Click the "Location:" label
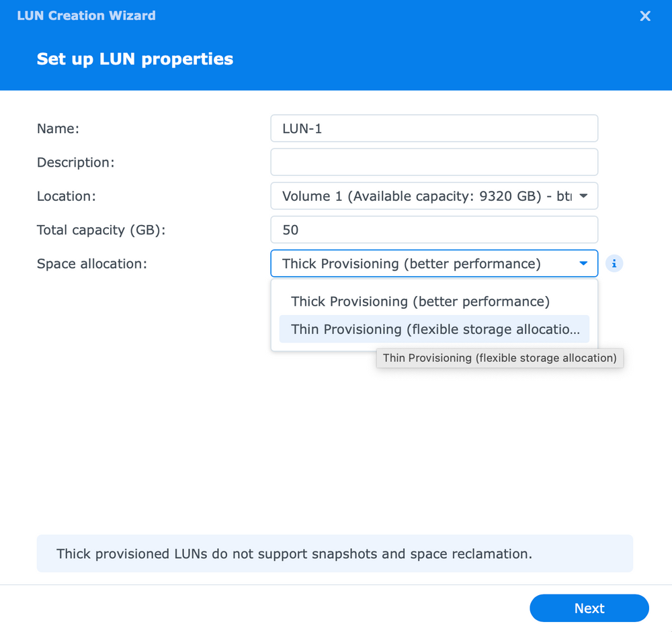Image resolution: width=672 pixels, height=632 pixels. (x=67, y=196)
